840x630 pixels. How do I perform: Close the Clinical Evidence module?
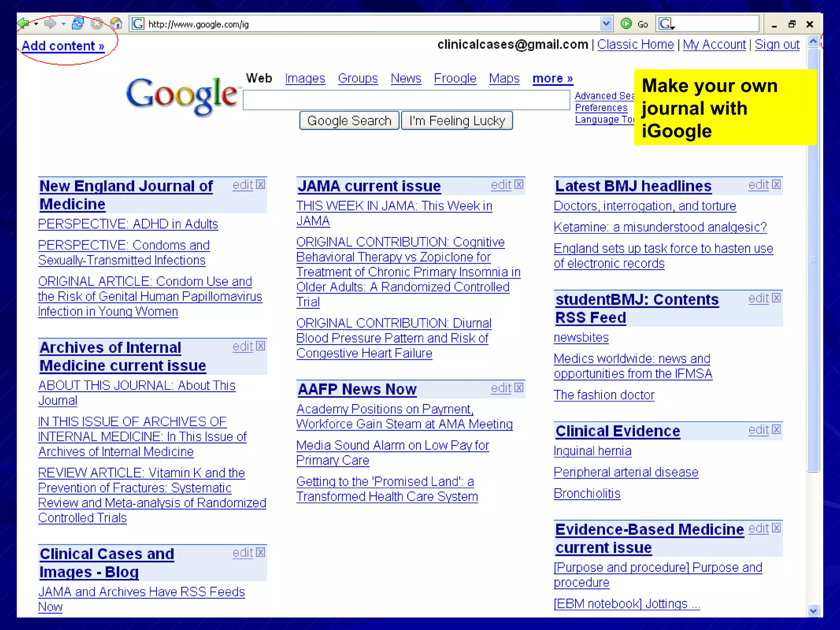point(776,429)
